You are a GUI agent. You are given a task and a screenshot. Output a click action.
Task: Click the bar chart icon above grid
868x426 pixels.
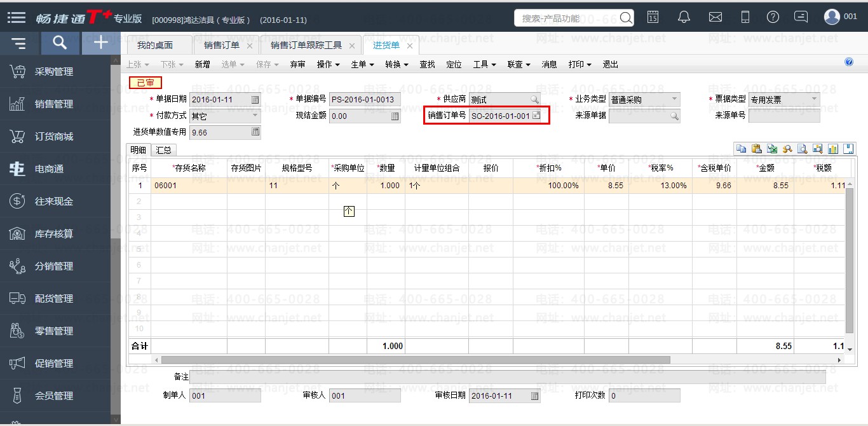[x=832, y=149]
